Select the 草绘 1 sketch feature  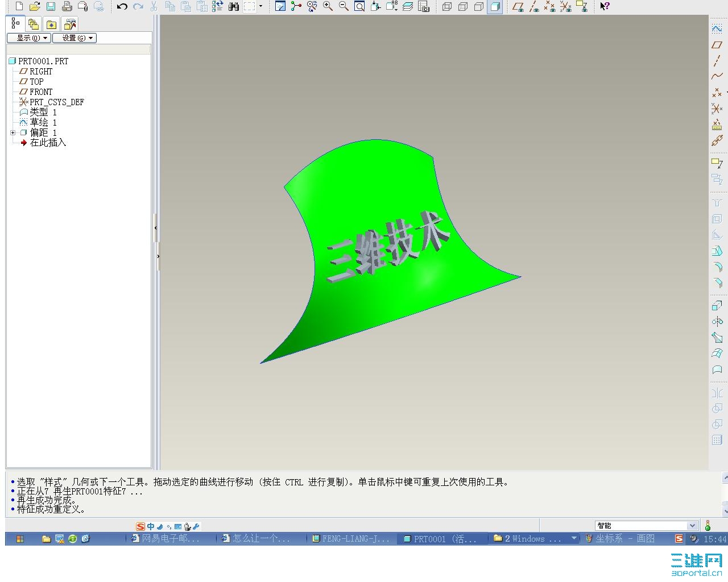pos(38,122)
